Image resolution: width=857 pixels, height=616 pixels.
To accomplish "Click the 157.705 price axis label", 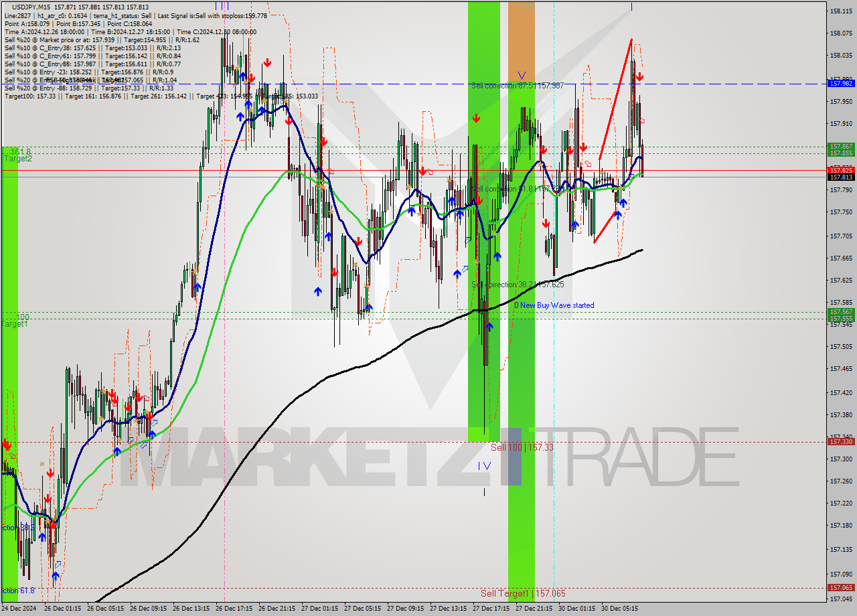I will pos(841,236).
